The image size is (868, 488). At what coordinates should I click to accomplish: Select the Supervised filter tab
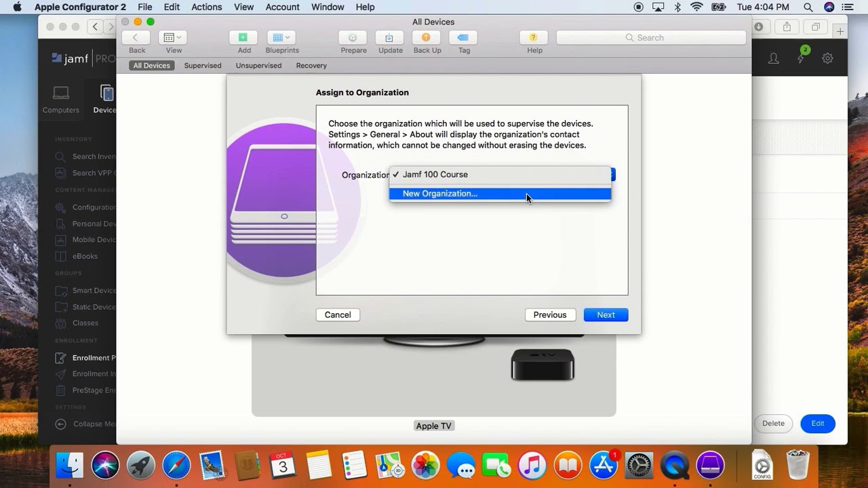point(203,66)
